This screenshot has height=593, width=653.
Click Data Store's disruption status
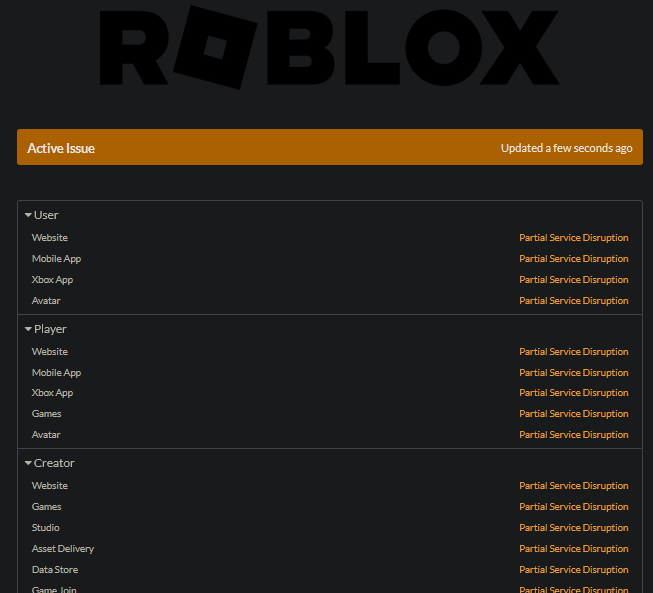click(x=573, y=570)
